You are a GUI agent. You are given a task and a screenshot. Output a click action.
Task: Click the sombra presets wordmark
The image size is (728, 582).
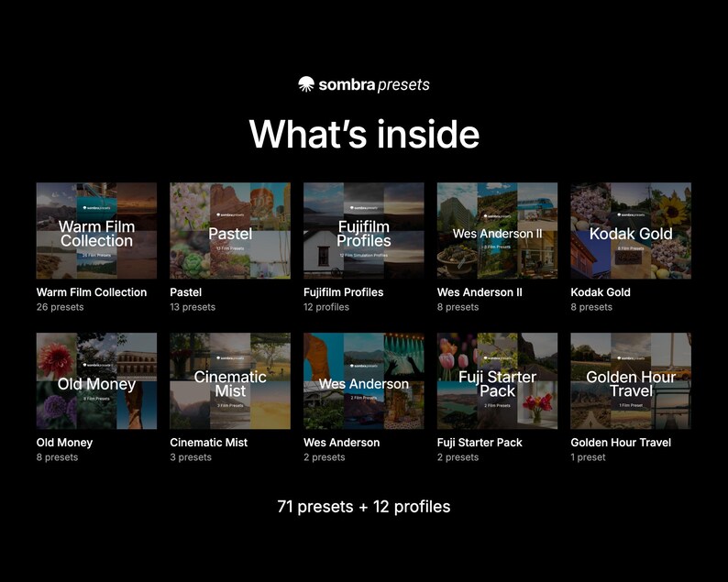coord(374,84)
